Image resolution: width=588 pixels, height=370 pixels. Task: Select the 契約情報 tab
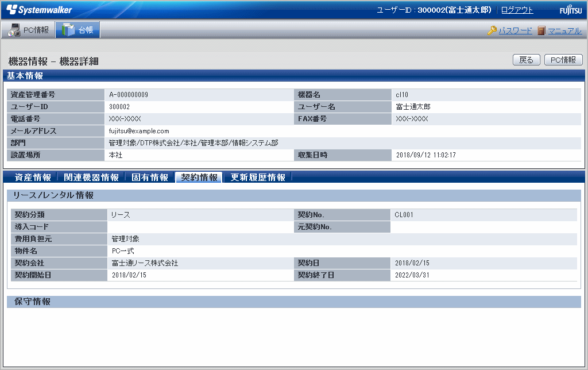[199, 178]
